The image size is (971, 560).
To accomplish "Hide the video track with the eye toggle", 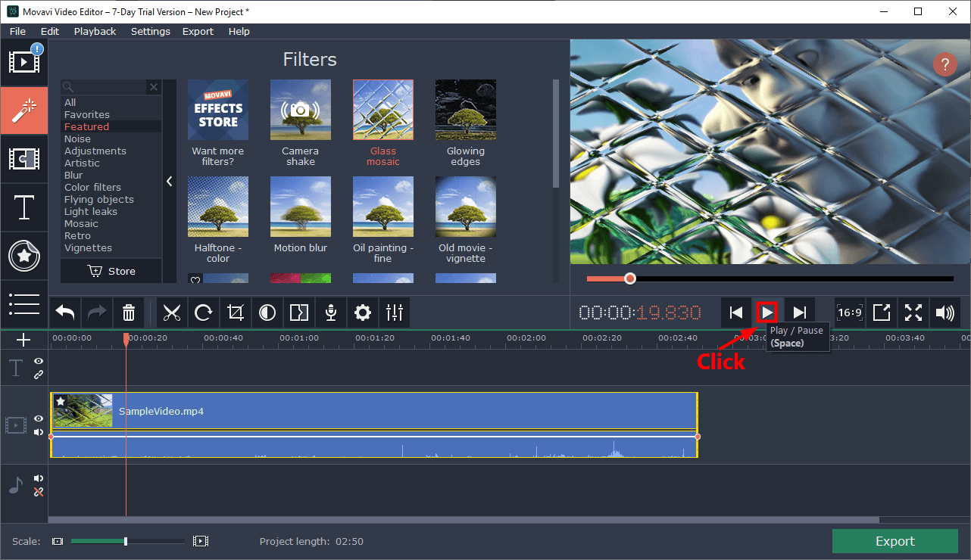I will (37, 418).
